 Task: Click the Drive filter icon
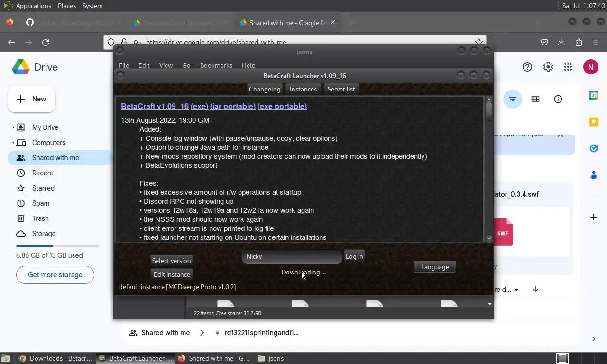tap(513, 99)
